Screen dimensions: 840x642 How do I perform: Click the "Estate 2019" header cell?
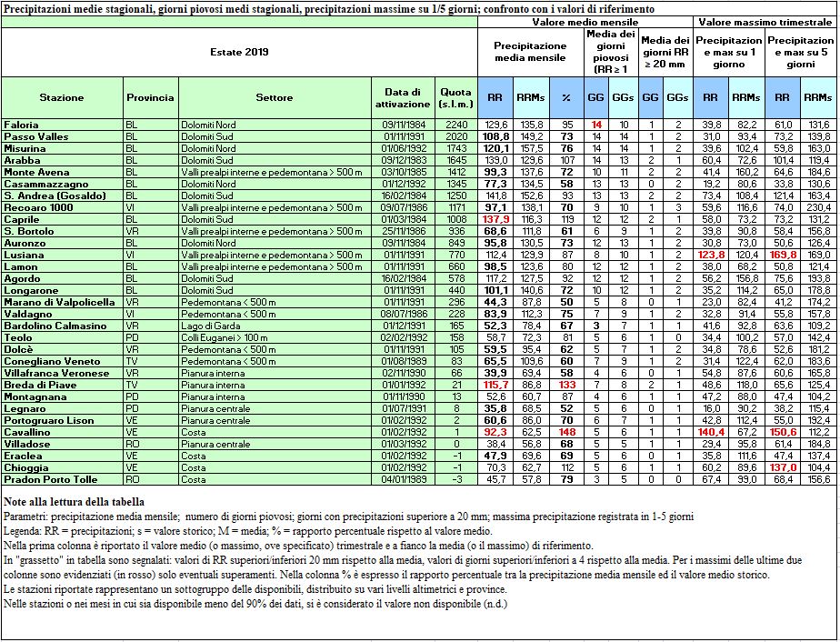coord(239,53)
